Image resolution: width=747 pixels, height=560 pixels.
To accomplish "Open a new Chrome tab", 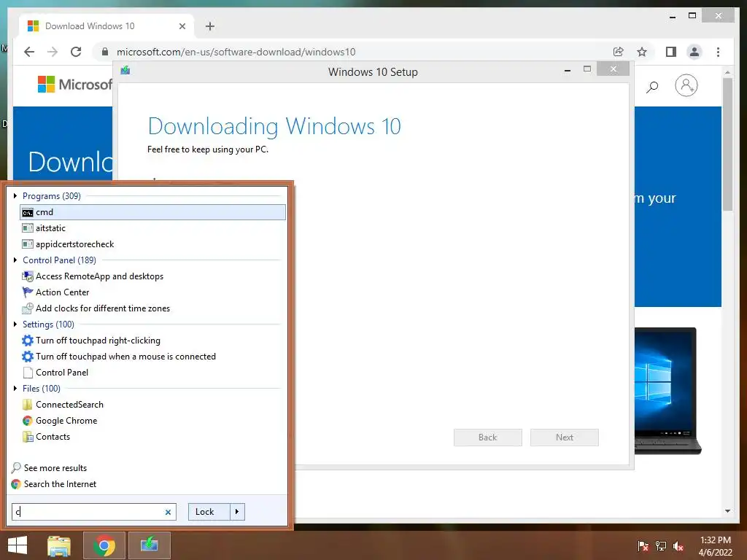I will tap(210, 26).
